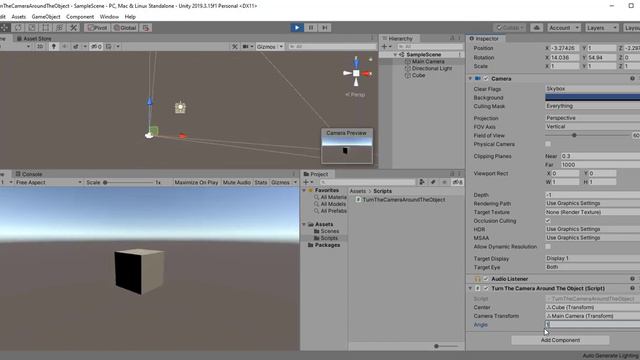Open the Help menu
This screenshot has height=360, width=640.
[x=130, y=17]
